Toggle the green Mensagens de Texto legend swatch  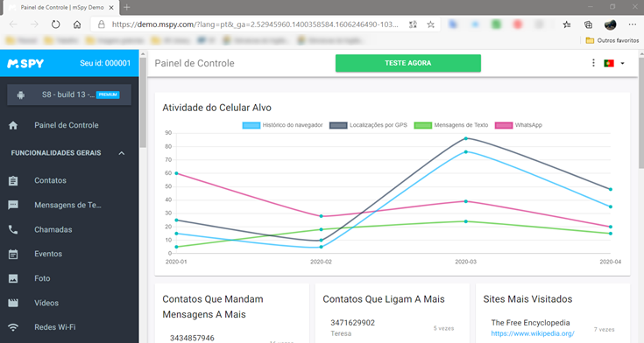point(422,125)
